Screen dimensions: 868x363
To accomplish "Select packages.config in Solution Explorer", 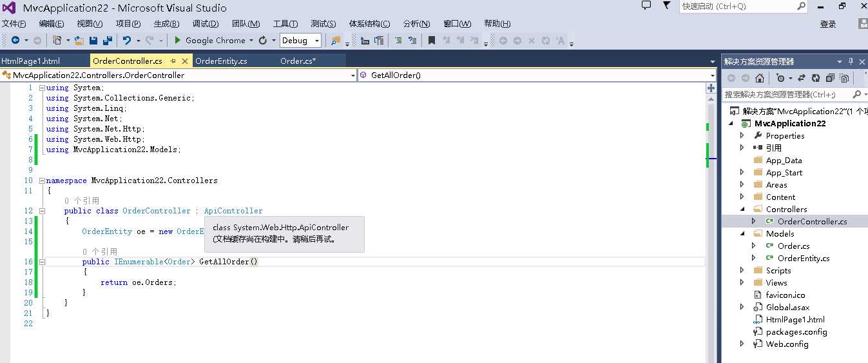I will tap(796, 332).
